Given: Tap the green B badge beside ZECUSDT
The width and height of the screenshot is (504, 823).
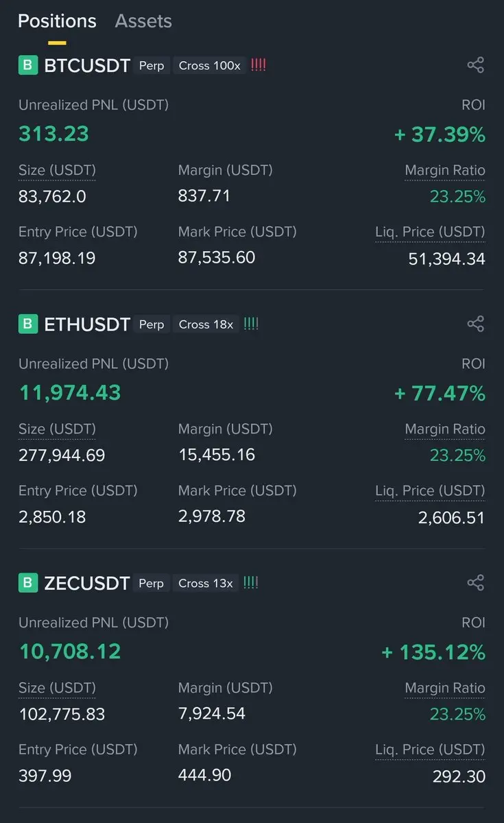Looking at the screenshot, I should (x=27, y=583).
